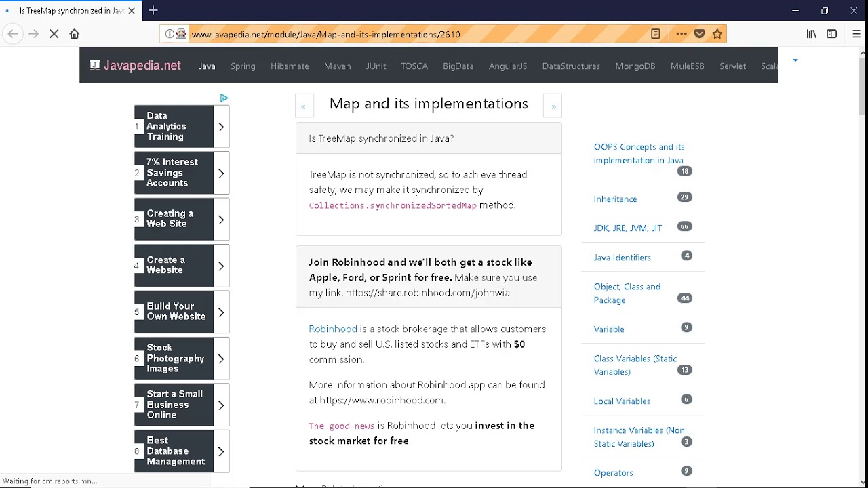
Task: Toggle the sidebar view icon
Action: tap(832, 34)
